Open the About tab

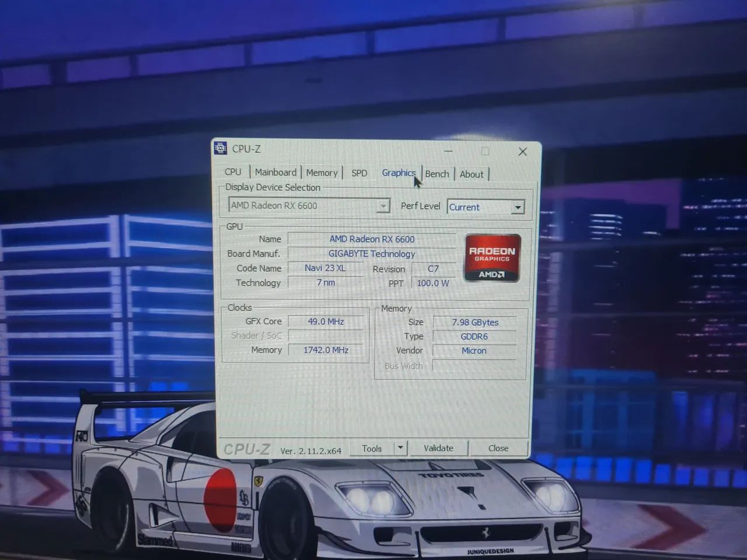[x=472, y=174]
